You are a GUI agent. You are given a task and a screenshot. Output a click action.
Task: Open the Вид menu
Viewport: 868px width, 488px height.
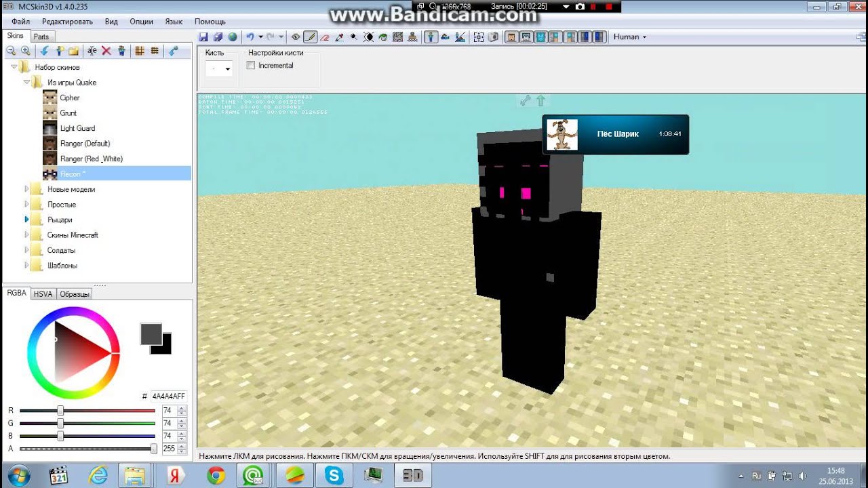[111, 22]
